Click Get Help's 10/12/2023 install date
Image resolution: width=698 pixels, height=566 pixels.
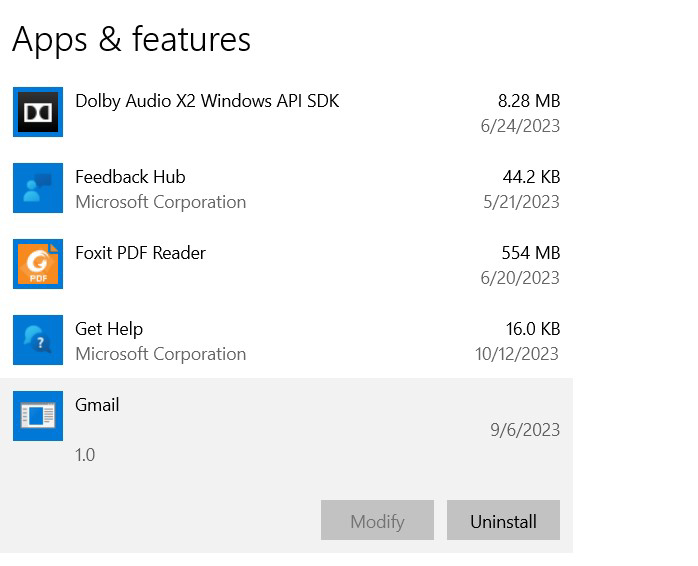pyautogui.click(x=516, y=354)
